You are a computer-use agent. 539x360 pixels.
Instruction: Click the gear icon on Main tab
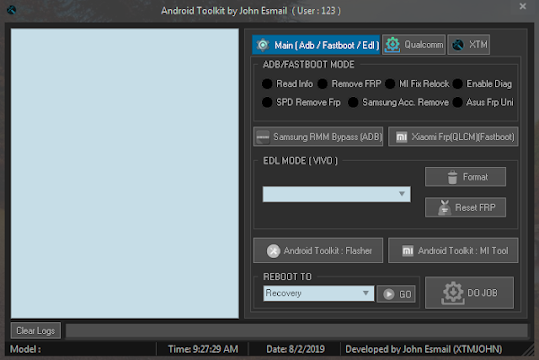coord(263,45)
